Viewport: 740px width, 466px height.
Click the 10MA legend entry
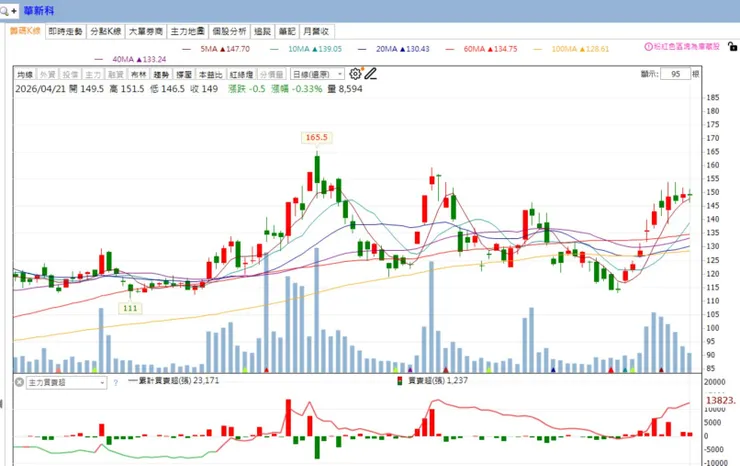(x=306, y=49)
